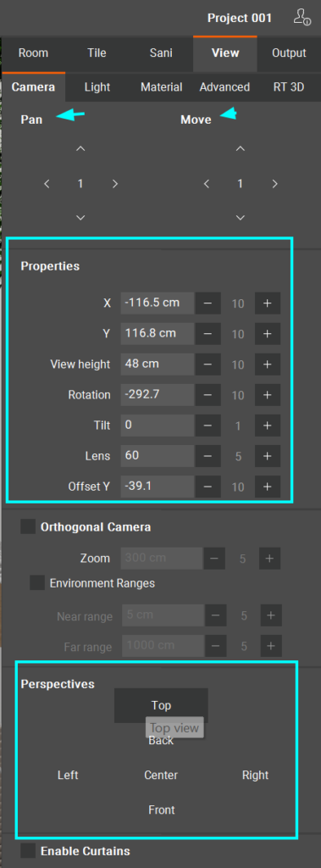Decrease Tilt with minus button

click(208, 426)
